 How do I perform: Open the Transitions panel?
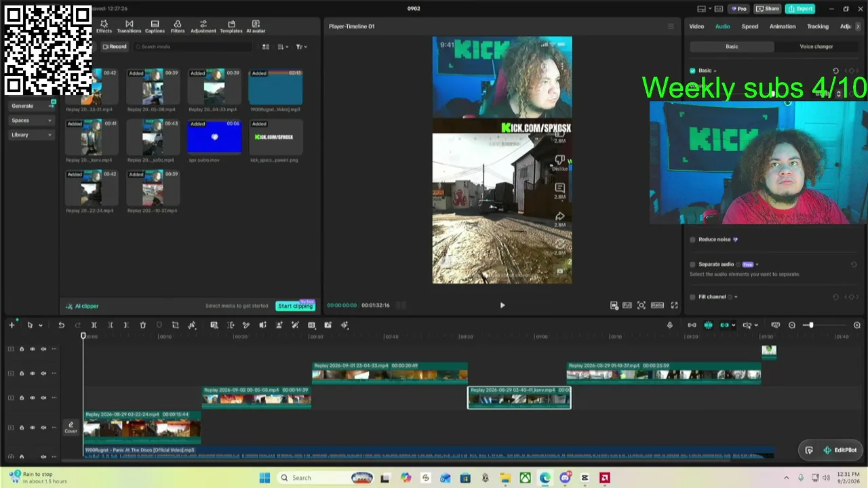pos(129,26)
